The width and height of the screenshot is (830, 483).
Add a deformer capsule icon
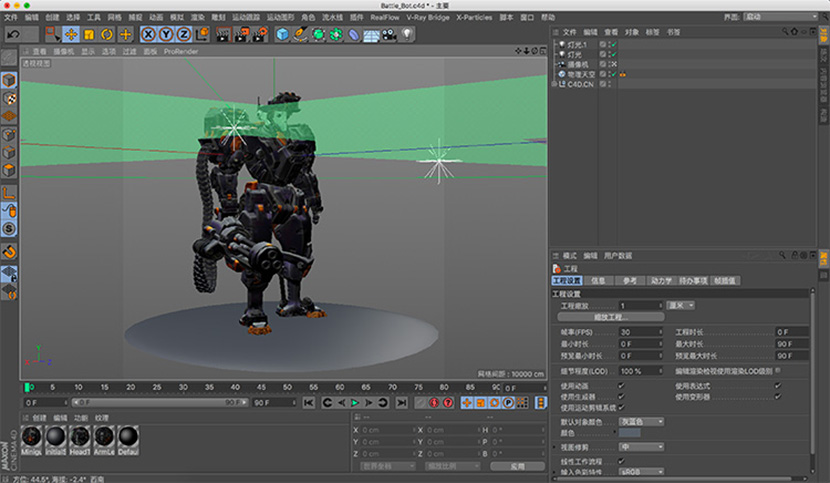pyautogui.click(x=354, y=34)
